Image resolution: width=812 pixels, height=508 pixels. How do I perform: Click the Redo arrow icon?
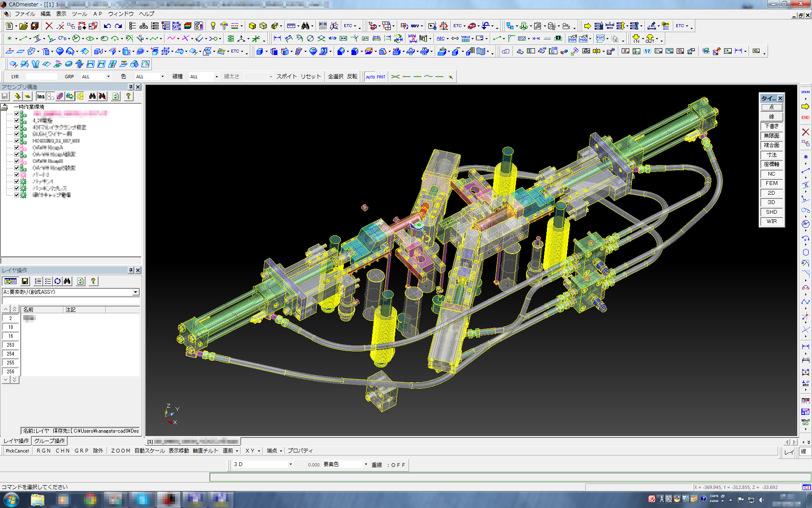click(118, 26)
